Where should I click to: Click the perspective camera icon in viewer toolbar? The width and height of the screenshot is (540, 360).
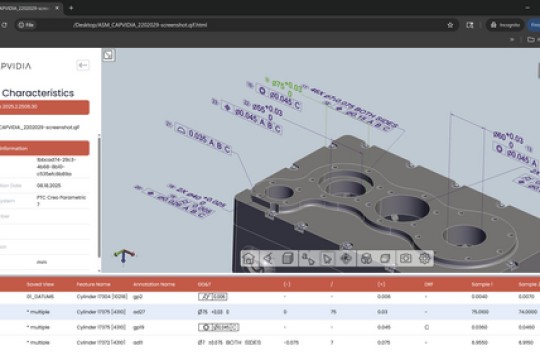pyautogui.click(x=268, y=258)
